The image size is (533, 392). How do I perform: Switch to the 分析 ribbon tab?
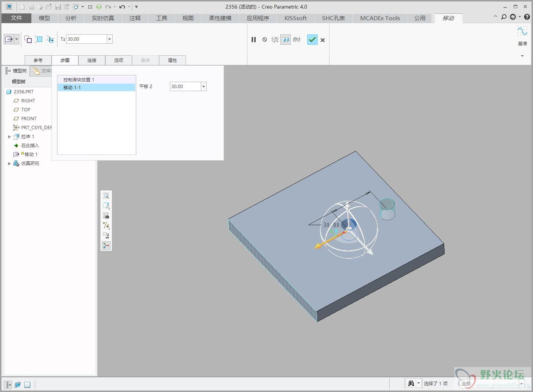[71, 18]
